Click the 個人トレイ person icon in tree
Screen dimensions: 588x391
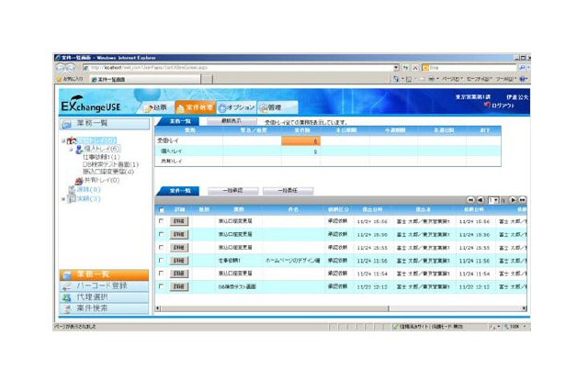pos(79,150)
